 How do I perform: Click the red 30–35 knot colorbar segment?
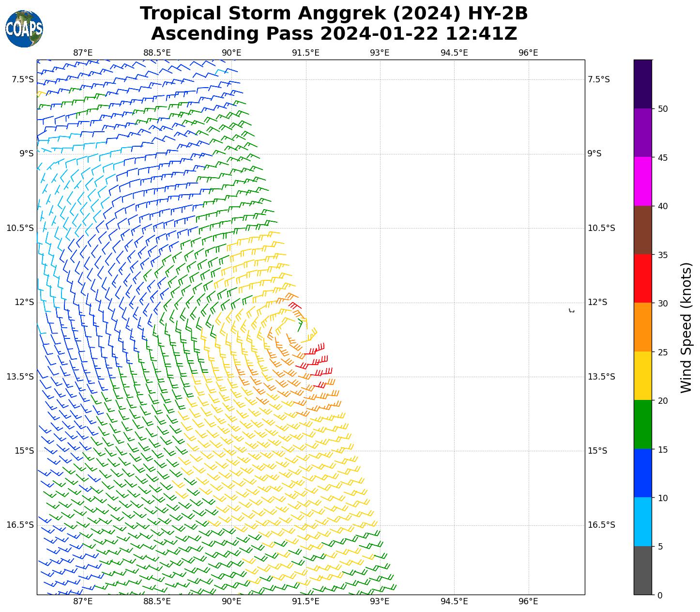click(x=643, y=278)
